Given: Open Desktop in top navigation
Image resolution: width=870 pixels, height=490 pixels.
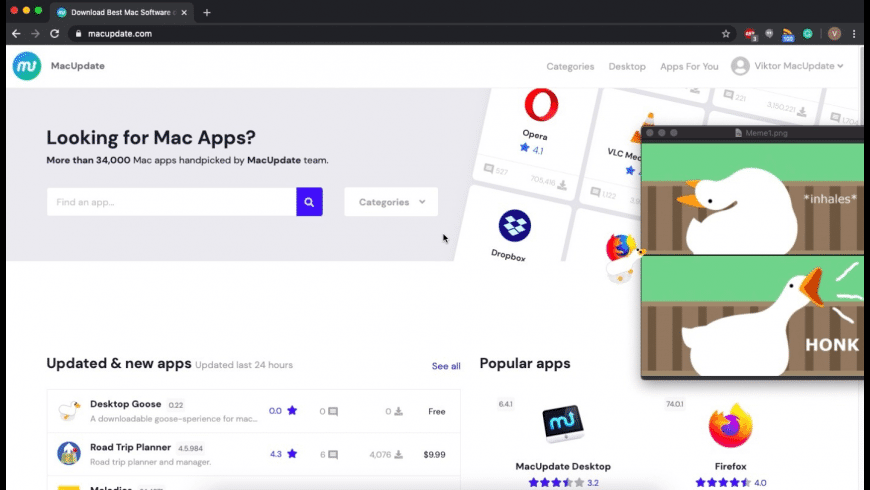Looking at the screenshot, I should (x=627, y=67).
